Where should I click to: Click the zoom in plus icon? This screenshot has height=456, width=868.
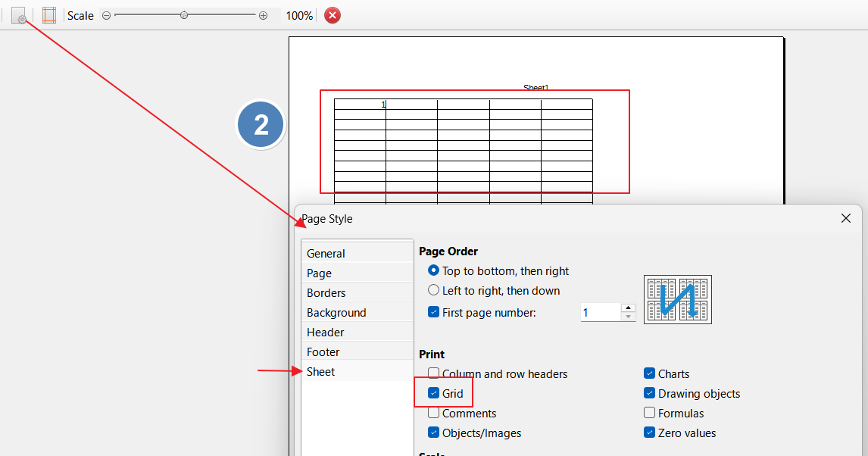[x=263, y=15]
